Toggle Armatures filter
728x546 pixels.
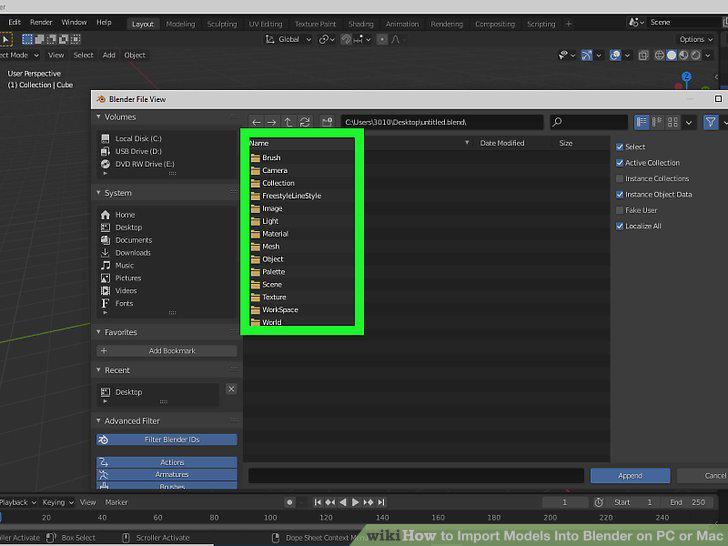167,474
